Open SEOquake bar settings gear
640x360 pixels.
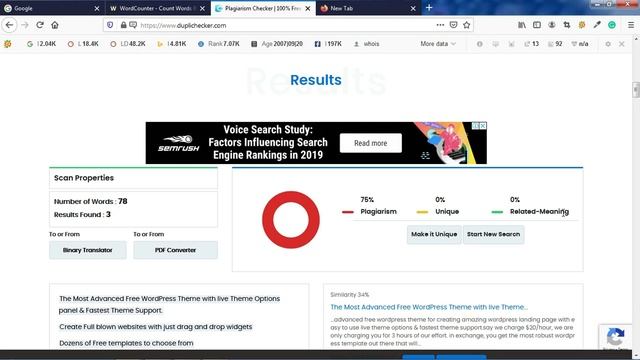[608, 44]
